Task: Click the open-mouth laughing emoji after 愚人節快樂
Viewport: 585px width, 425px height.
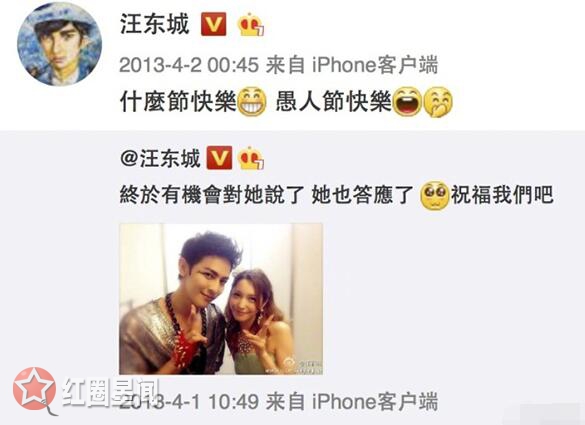Action: click(x=407, y=102)
